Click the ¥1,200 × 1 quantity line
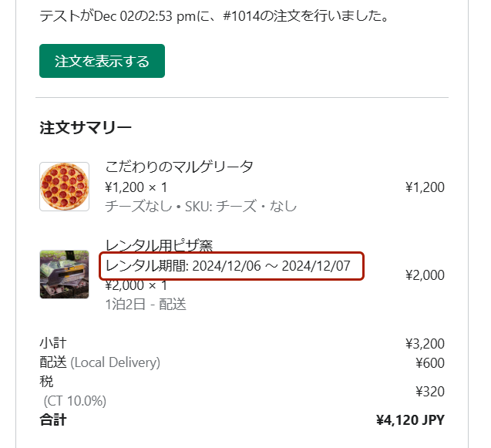 (136, 187)
